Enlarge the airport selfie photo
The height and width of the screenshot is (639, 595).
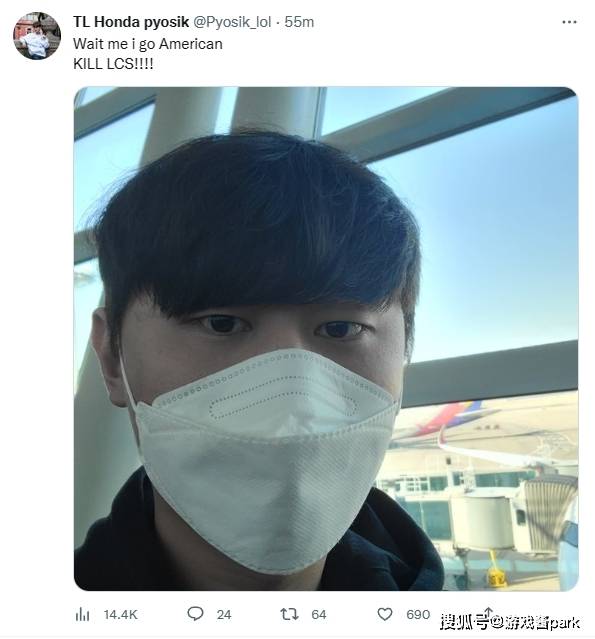326,339
